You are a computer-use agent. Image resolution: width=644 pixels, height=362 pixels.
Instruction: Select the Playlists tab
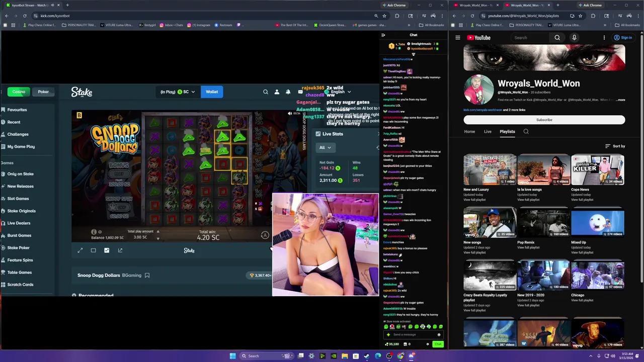[x=507, y=132]
